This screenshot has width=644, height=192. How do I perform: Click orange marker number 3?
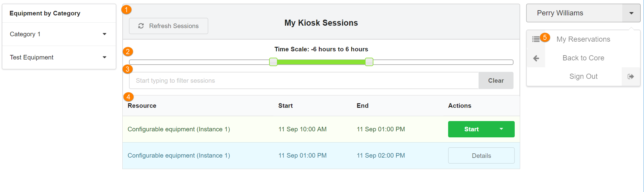(127, 69)
